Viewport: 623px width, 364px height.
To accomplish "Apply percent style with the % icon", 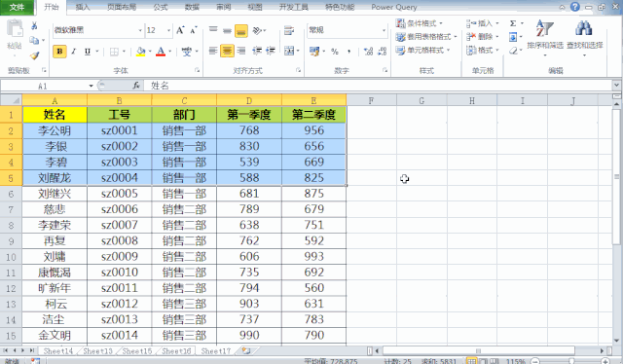I will 335,52.
